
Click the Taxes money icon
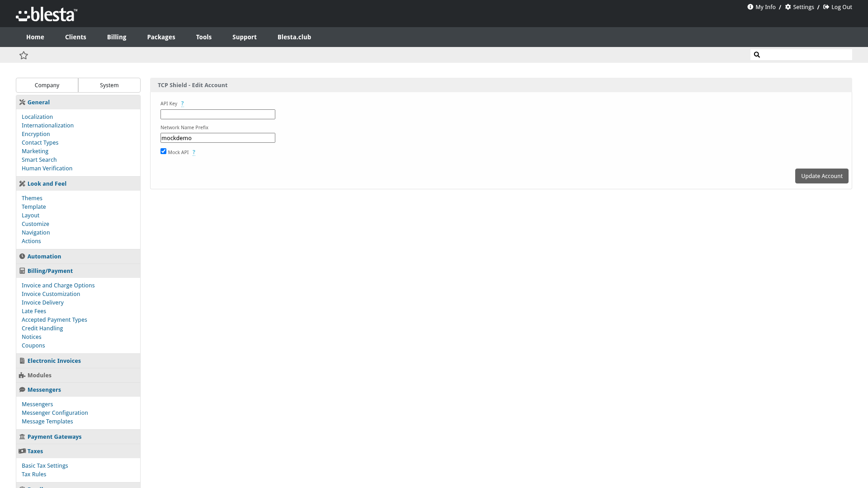pos(22,451)
